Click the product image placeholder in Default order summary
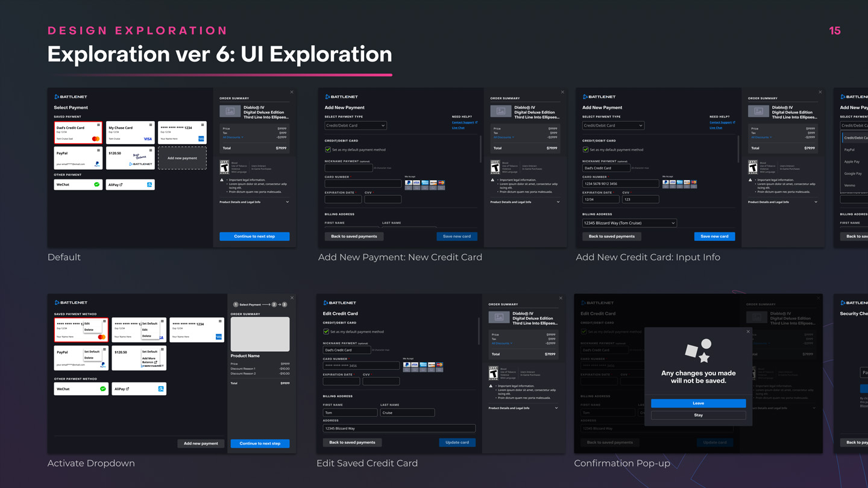The height and width of the screenshot is (488, 868). 230,111
